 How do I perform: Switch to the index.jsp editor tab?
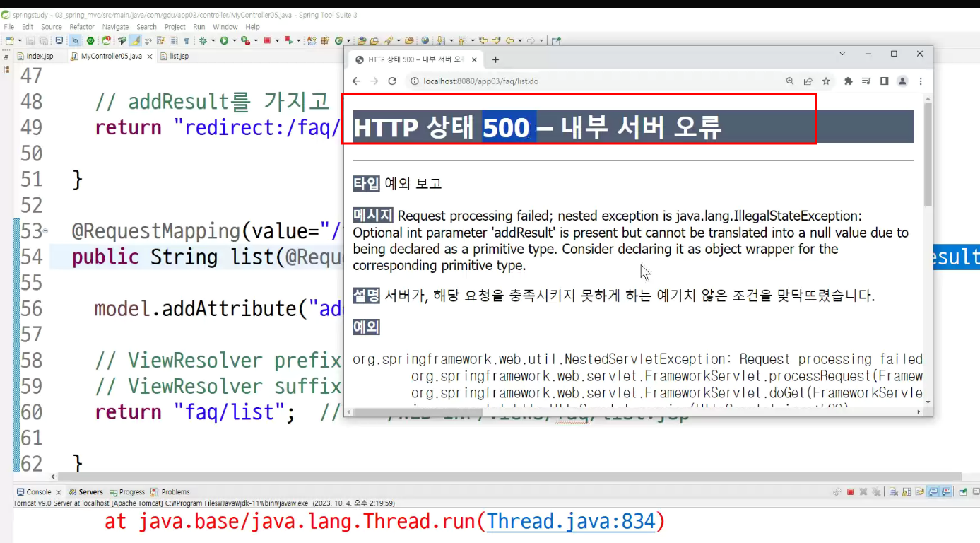[x=35, y=56]
